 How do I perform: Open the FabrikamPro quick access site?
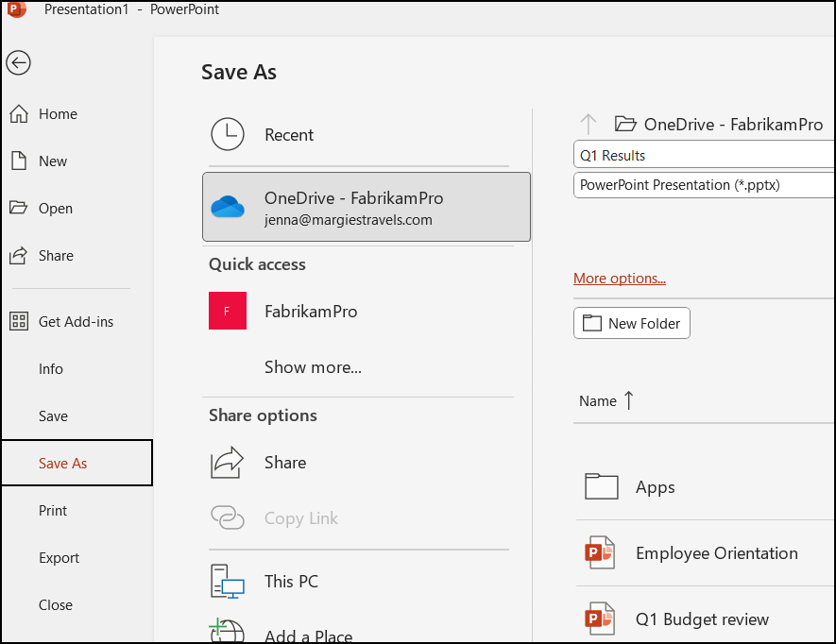[227, 311]
